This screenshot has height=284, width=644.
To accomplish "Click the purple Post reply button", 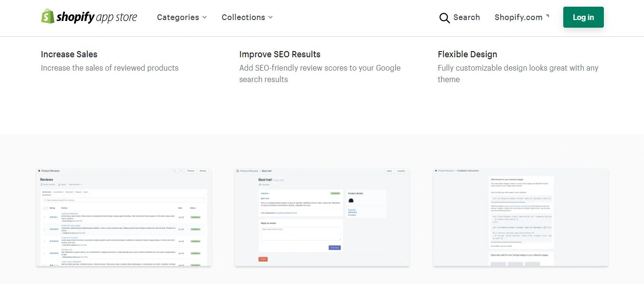I will click(334, 247).
